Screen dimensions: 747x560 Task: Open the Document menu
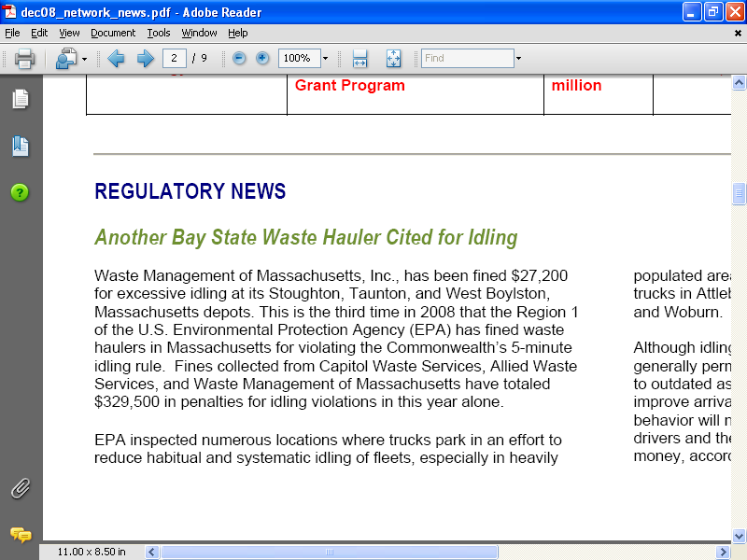pyautogui.click(x=113, y=33)
